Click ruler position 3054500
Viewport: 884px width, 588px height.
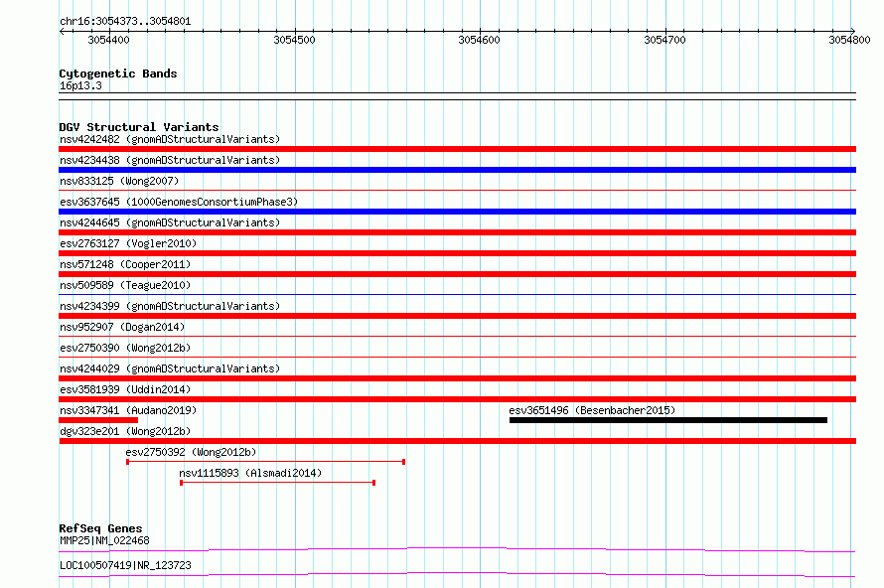[x=294, y=40]
